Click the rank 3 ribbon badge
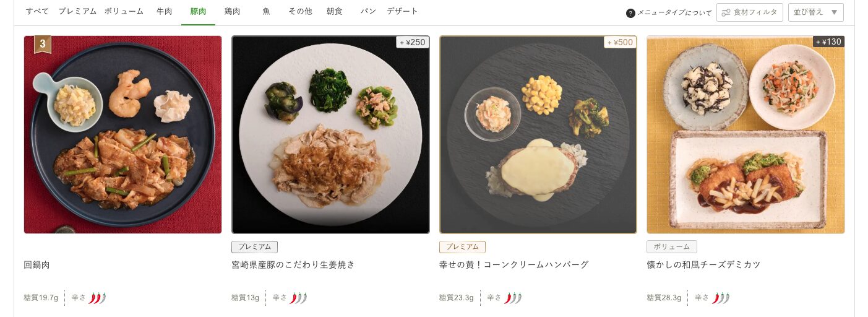Image resolution: width=868 pixels, height=317 pixels. [43, 45]
